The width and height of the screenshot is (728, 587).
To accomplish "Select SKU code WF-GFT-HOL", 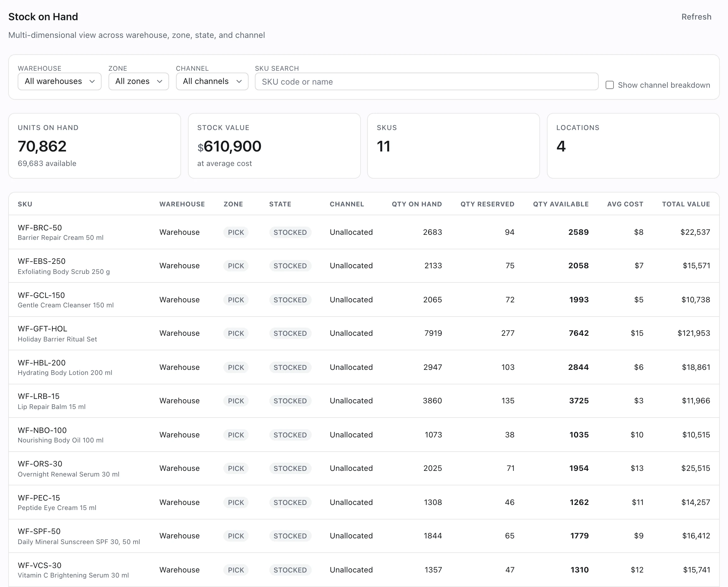I will pyautogui.click(x=43, y=329).
